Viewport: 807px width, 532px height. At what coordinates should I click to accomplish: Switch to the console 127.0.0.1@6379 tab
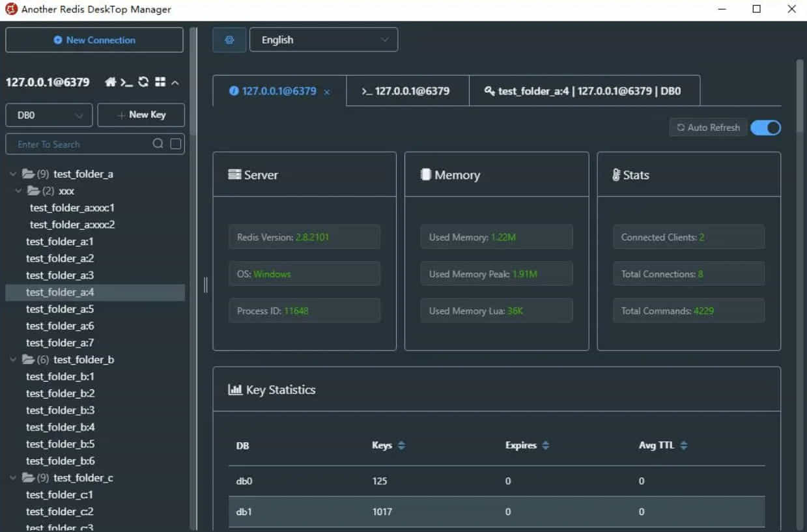406,91
